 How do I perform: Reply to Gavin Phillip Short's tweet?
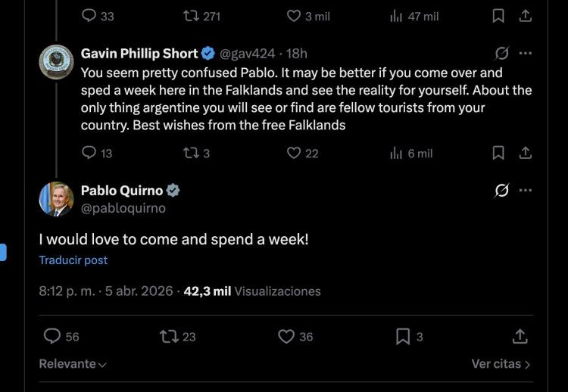tap(89, 153)
